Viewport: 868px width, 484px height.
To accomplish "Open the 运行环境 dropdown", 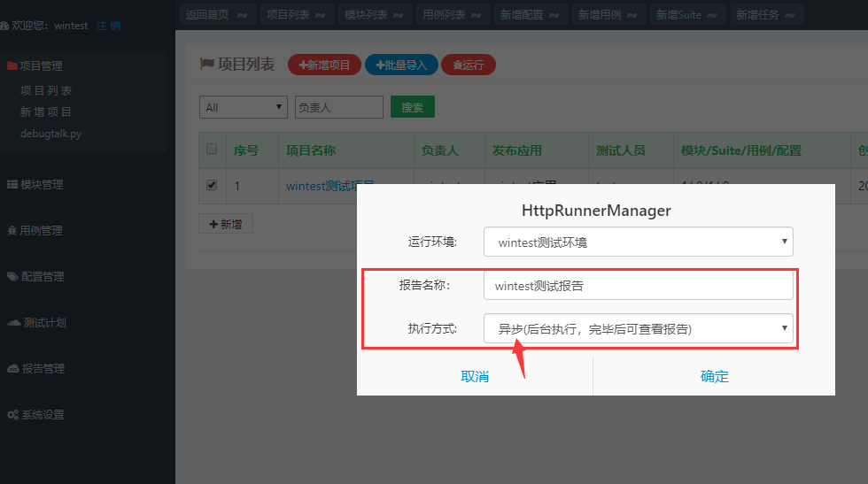I will pyautogui.click(x=638, y=242).
